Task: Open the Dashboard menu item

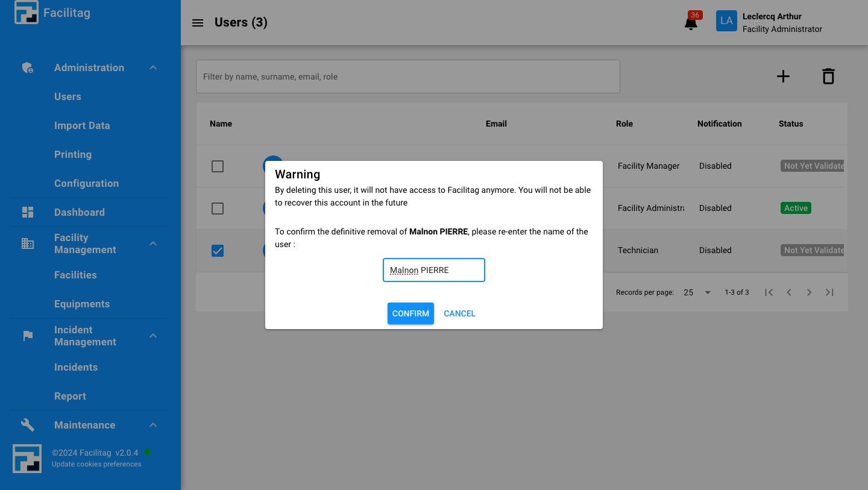Action: coord(79,212)
